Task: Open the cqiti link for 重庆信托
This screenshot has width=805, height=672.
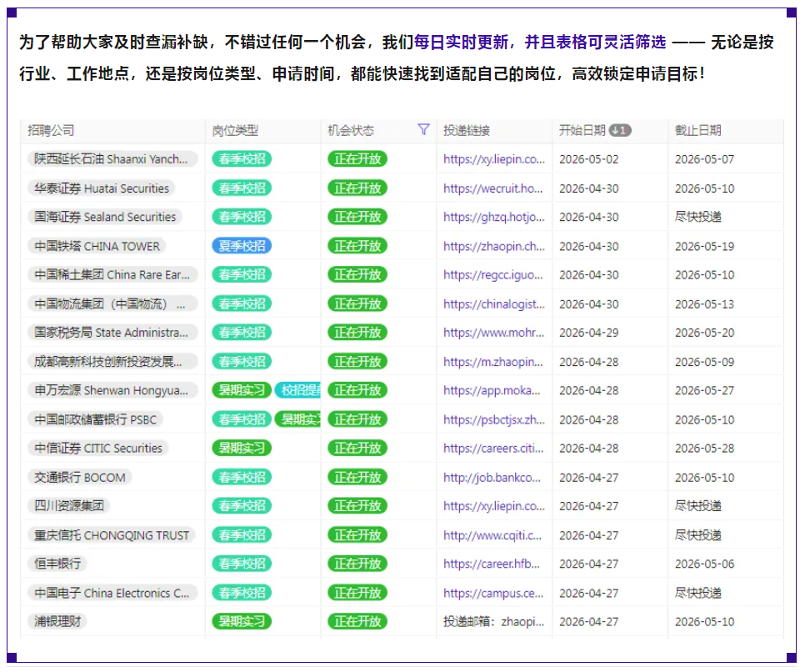Action: (x=492, y=535)
